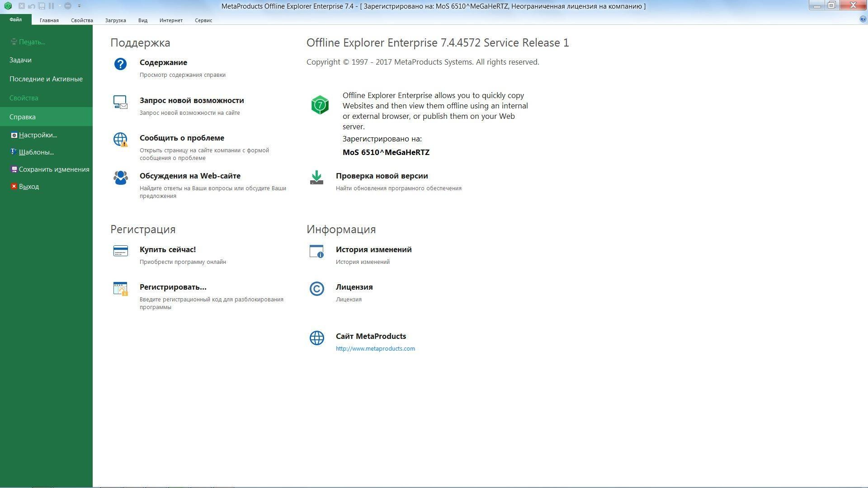Open the Интернет ribbon tab
Image resolution: width=868 pixels, height=488 pixels.
[171, 20]
